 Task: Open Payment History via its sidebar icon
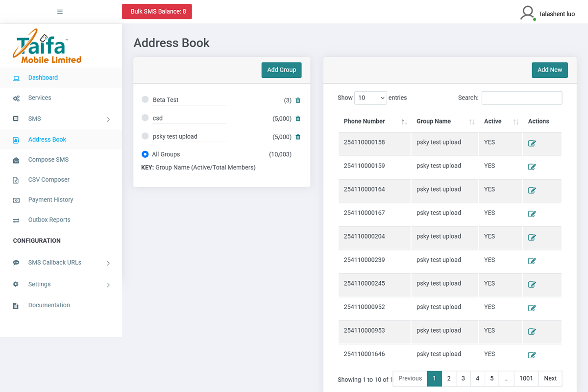[16, 199]
